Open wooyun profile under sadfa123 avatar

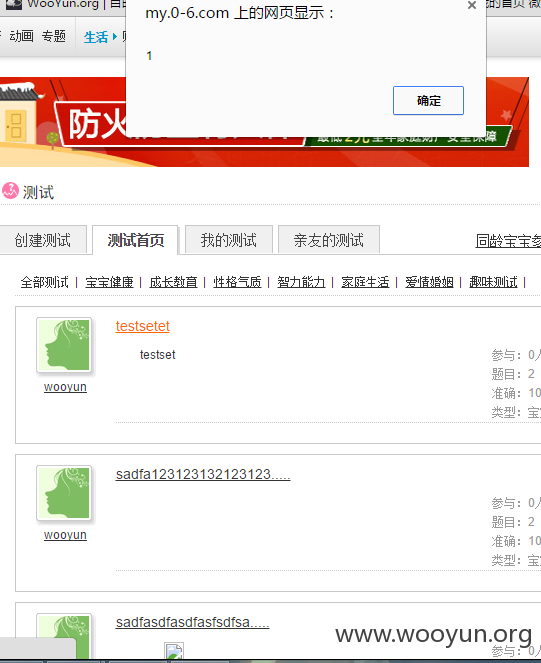tap(65, 535)
